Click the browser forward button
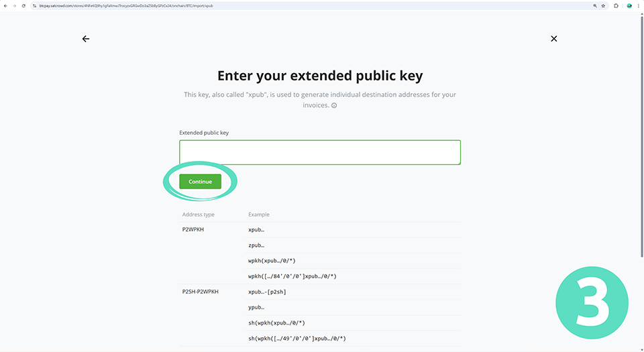 click(14, 5)
